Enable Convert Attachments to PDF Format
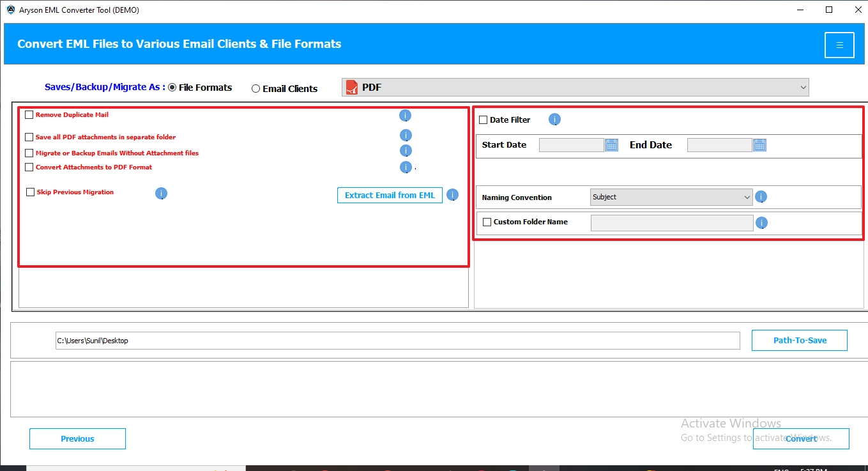Image resolution: width=868 pixels, height=471 pixels. tap(29, 167)
